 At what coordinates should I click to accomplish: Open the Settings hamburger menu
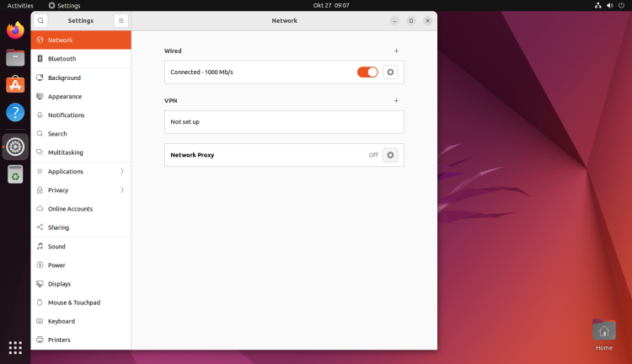point(121,20)
